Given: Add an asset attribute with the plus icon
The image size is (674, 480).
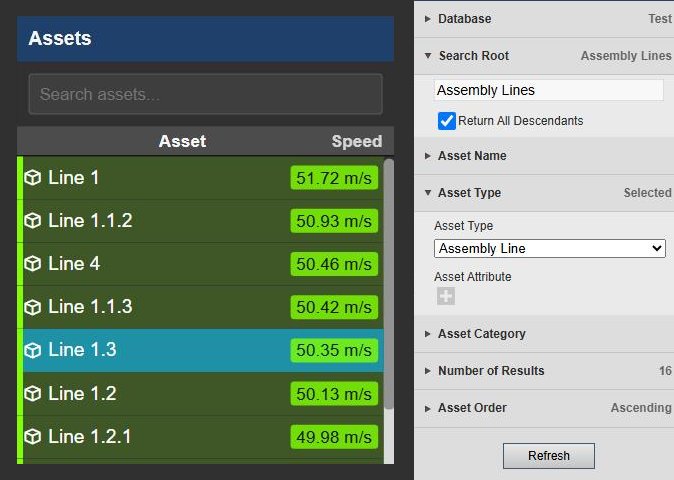Looking at the screenshot, I should pos(446,296).
